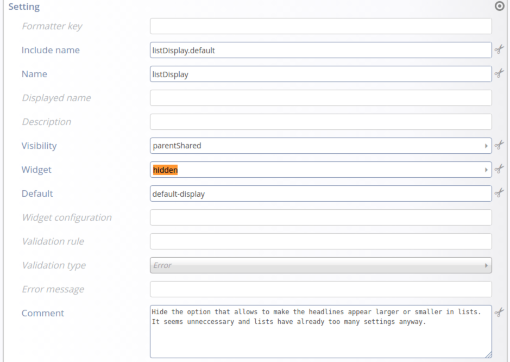Screen dimensions: 510x362
Task: Click into the Formatter key field
Action: click(321, 26)
